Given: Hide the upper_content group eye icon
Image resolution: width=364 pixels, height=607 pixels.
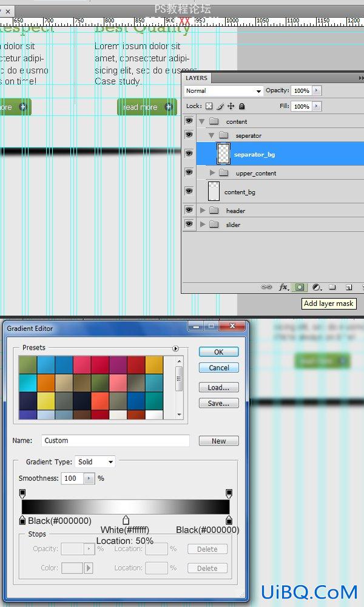Looking at the screenshot, I should point(189,172).
